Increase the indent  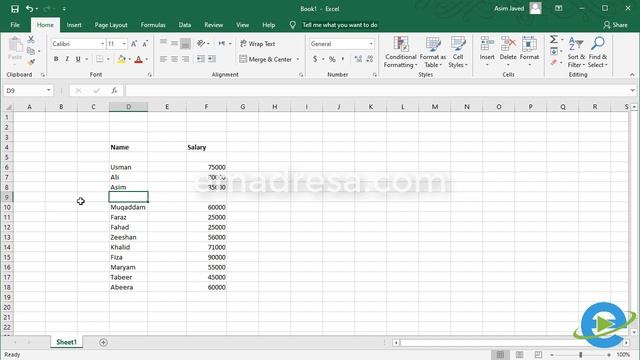click(x=211, y=59)
